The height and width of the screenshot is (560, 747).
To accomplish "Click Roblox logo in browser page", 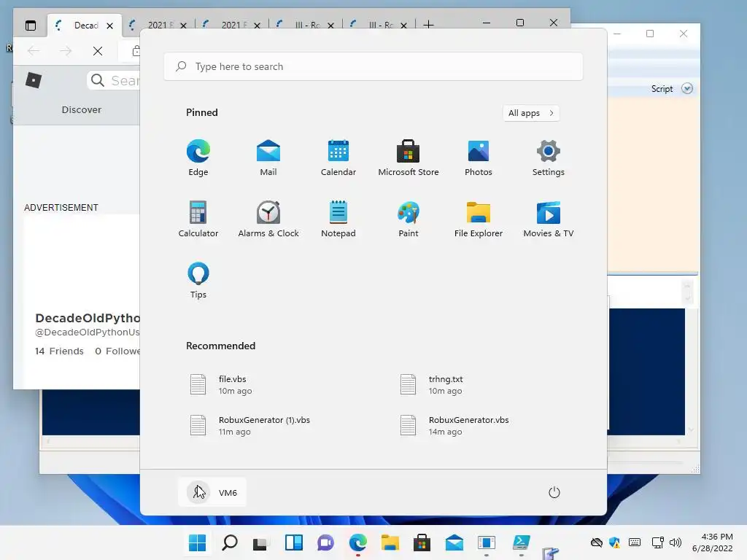I will [x=34, y=80].
